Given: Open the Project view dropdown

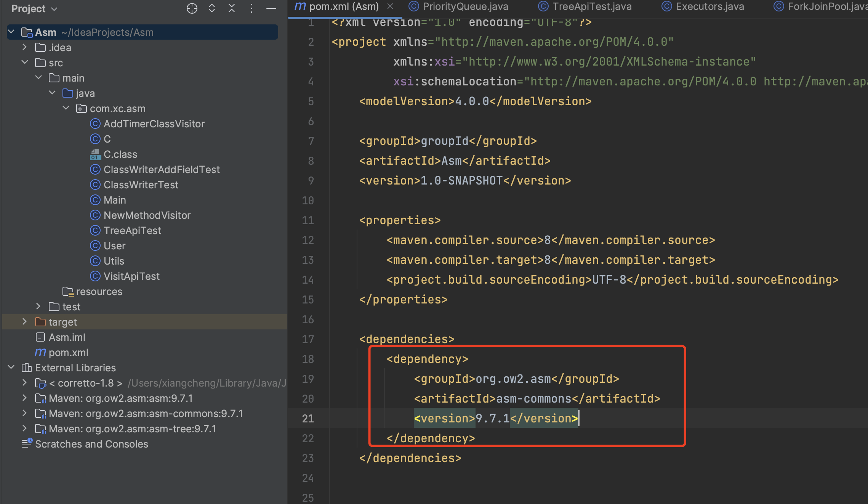Looking at the screenshot, I should click(34, 8).
